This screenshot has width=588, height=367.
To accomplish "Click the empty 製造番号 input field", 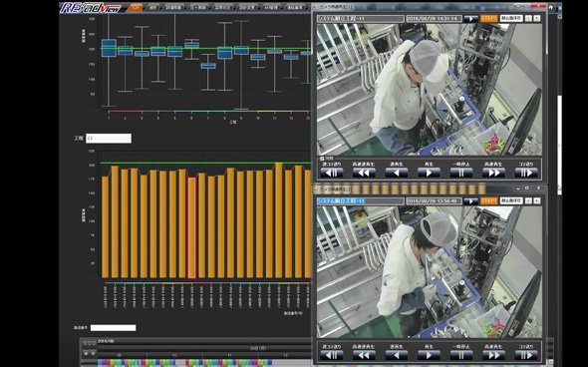I will tap(113, 327).
